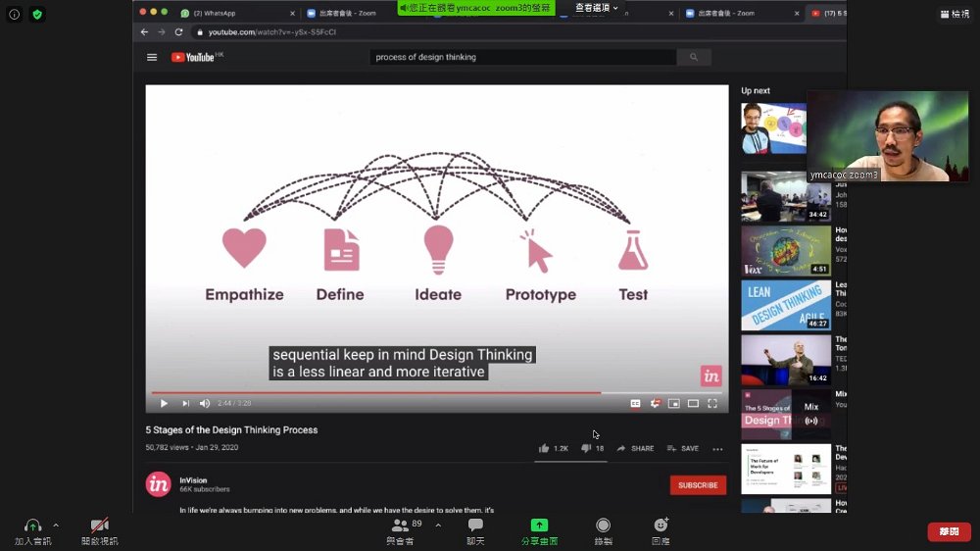Focus the YouTube search field
The width and height of the screenshot is (980, 551).
[522, 57]
